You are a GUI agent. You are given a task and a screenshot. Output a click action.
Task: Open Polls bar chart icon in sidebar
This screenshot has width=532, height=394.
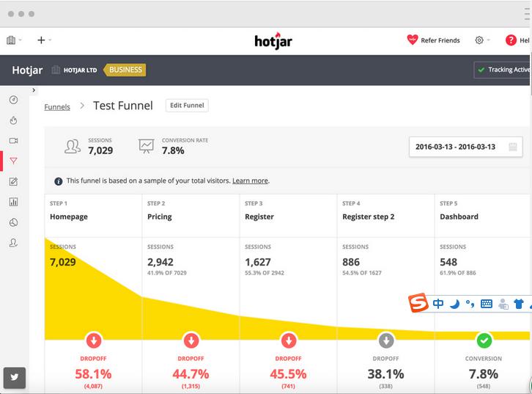pyautogui.click(x=14, y=202)
